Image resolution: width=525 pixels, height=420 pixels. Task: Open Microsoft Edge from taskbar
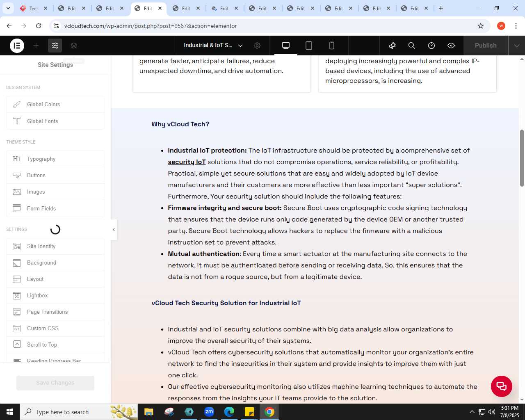229,412
